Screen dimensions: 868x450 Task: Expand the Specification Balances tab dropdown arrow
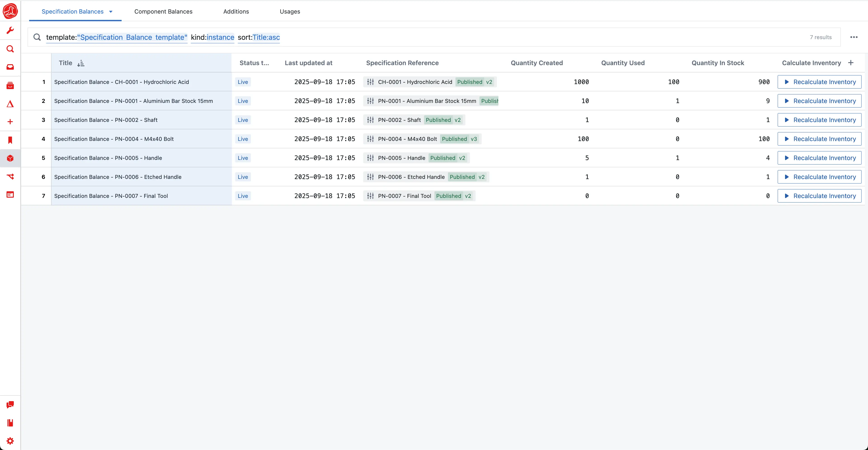coord(111,12)
